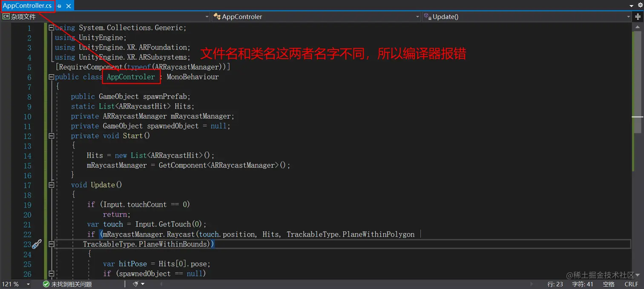The image size is (644, 289).
Task: Click the Update method name in code
Action: 103,185
